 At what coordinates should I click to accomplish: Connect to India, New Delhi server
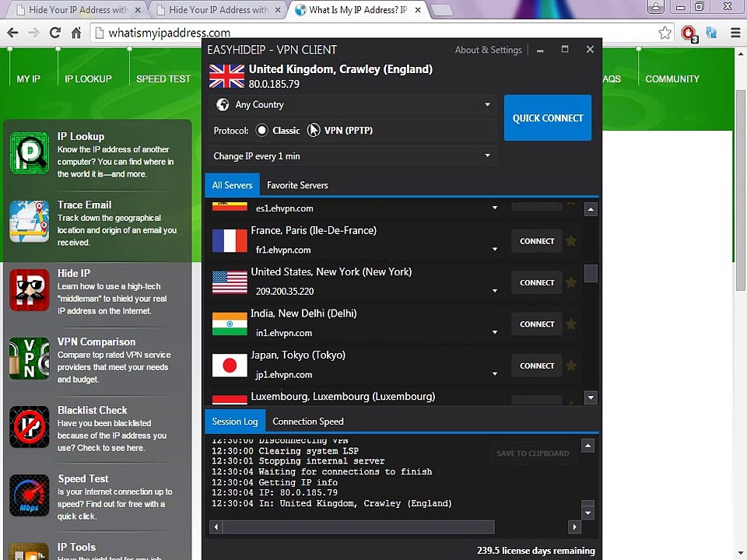tap(537, 324)
